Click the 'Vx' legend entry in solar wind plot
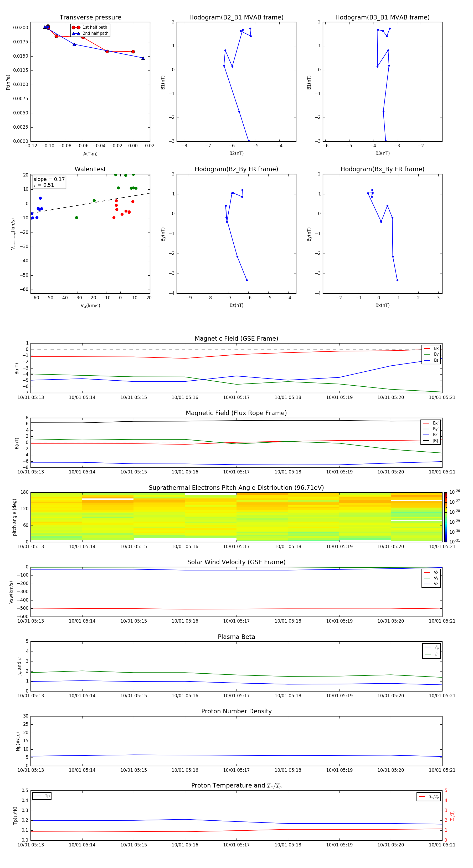The width and height of the screenshot is (473, 868). (x=431, y=572)
